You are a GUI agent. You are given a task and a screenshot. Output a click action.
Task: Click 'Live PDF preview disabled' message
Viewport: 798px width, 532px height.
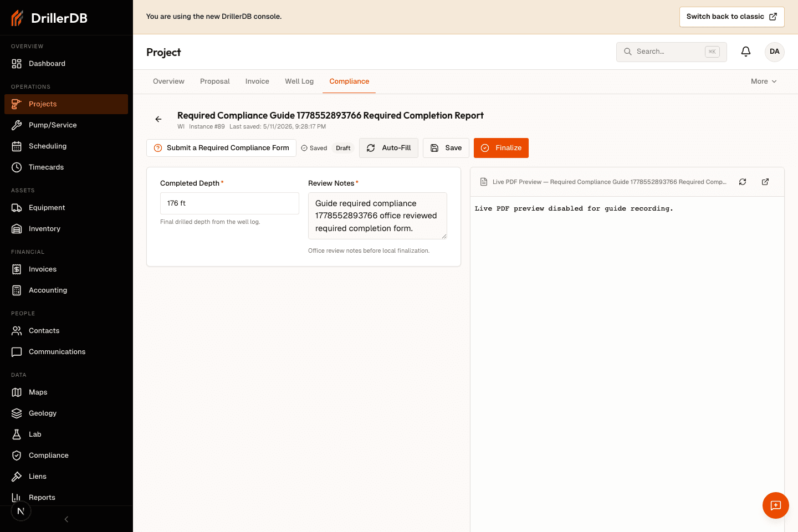point(574,208)
